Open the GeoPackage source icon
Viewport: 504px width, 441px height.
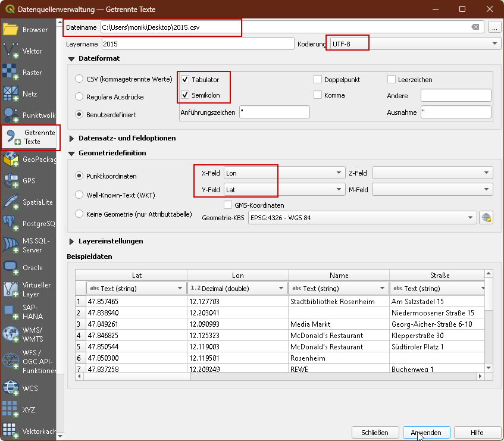point(11,159)
